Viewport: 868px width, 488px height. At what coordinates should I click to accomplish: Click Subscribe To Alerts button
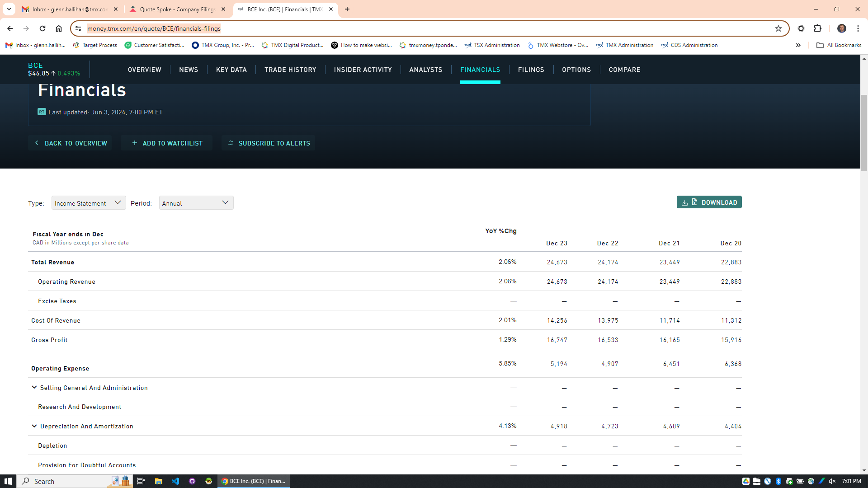269,143
